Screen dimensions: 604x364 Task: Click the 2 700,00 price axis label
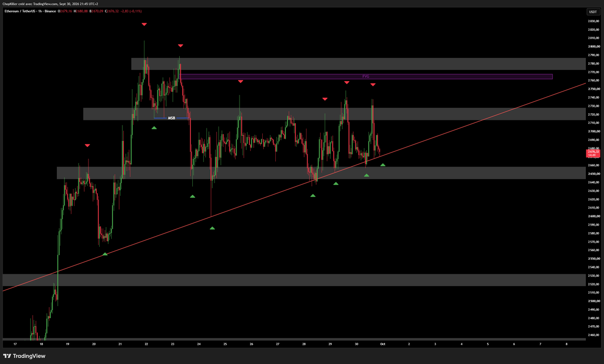(593, 131)
